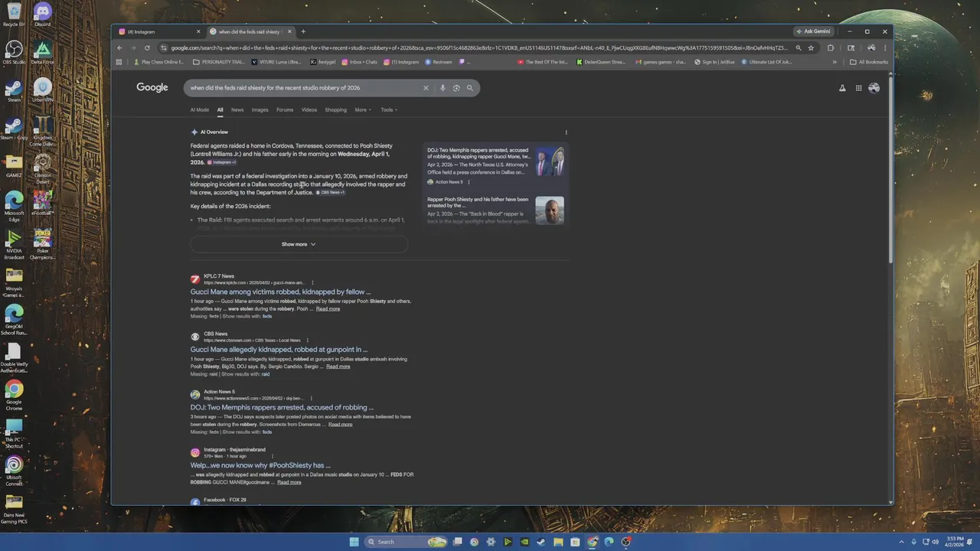Open 'Gucci Mane among victims robbed' result
The height and width of the screenshot is (551, 980).
(x=280, y=292)
